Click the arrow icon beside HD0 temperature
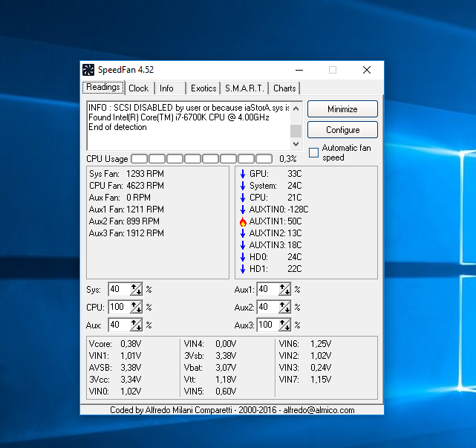Image resolution: width=476 pixels, height=448 pixels. point(242,257)
